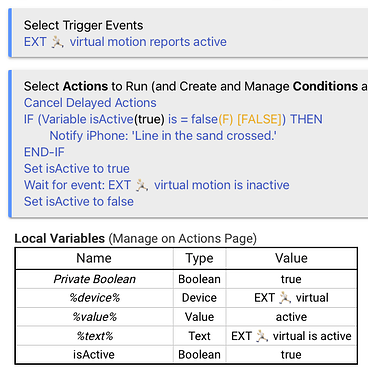Viewport: 368px width, 375px height.
Task: Click the 'Device' type cell
Action: tap(199, 298)
